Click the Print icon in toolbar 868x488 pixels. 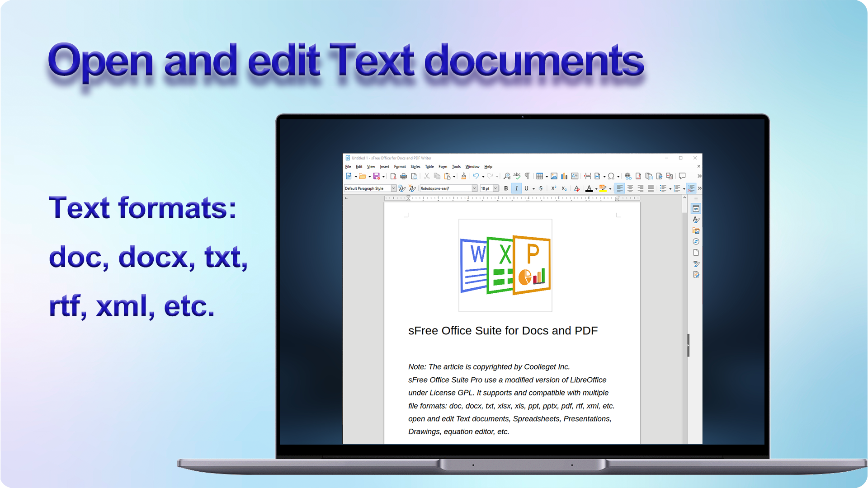coord(403,176)
